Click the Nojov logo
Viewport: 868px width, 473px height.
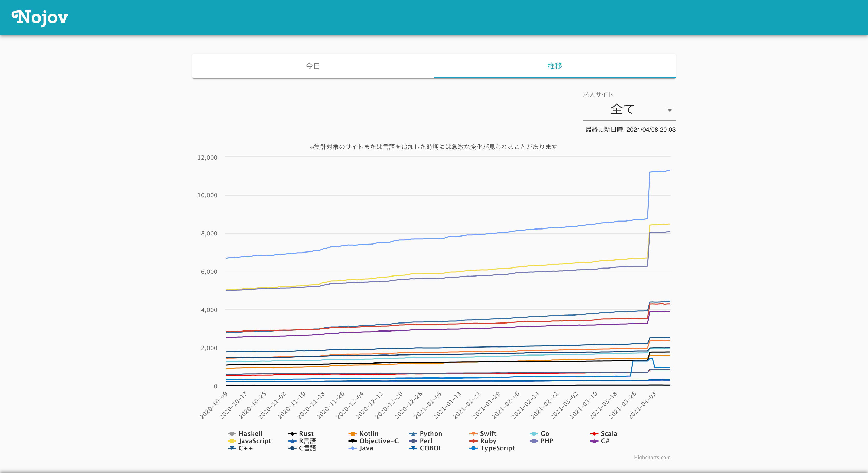40,18
